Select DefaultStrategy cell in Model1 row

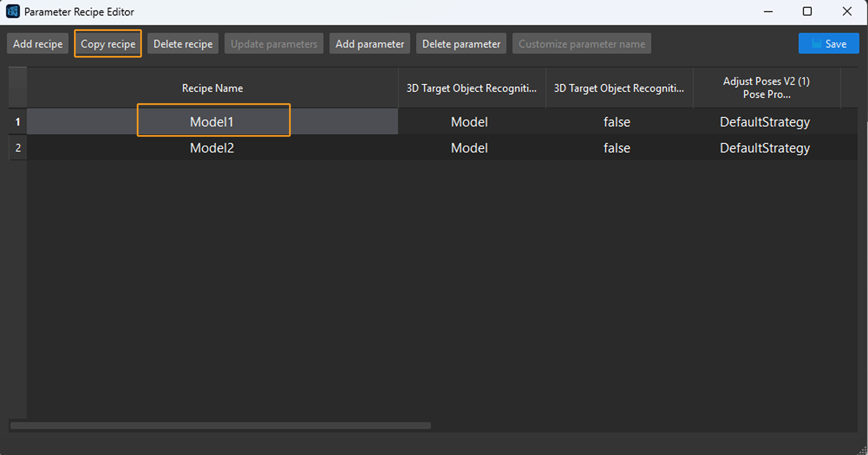(765, 122)
